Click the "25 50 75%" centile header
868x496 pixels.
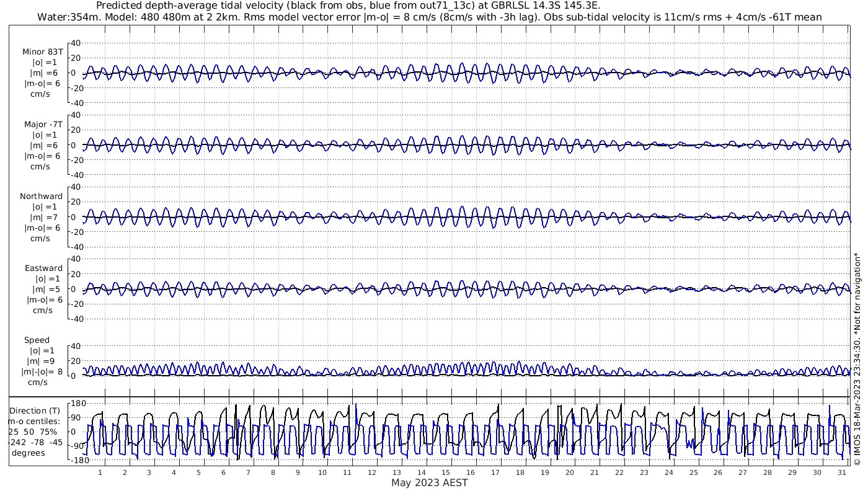click(x=33, y=432)
